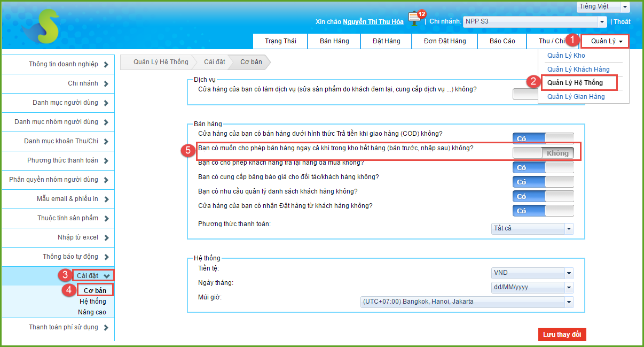
Task: Toggle the customer order acceptance switch
Action: tap(543, 211)
